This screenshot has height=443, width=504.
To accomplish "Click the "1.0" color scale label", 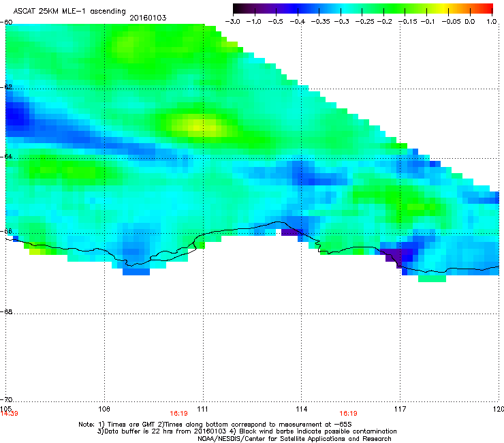I will click(492, 22).
